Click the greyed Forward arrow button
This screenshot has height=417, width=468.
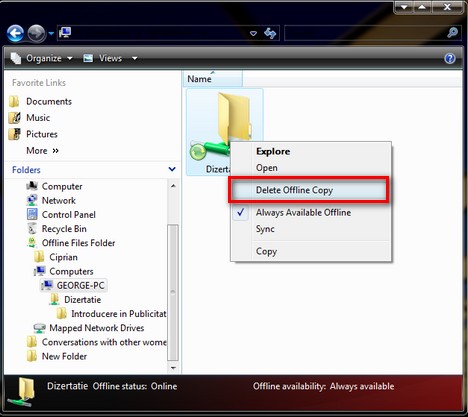pyautogui.click(x=36, y=34)
